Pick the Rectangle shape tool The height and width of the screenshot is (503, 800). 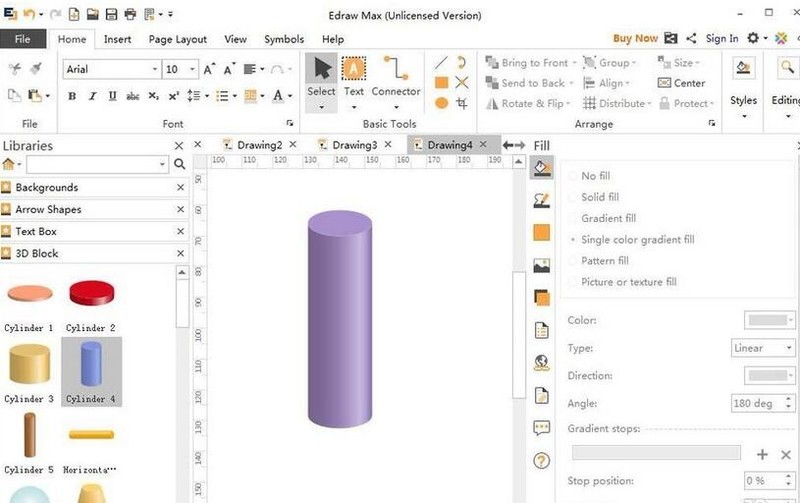[441, 83]
